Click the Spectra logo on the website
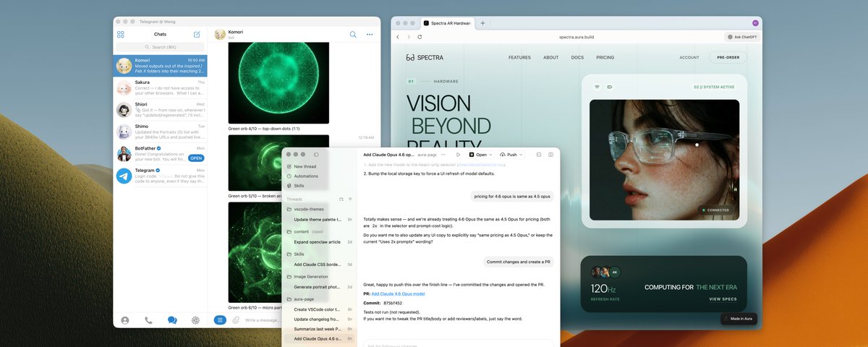 425,57
